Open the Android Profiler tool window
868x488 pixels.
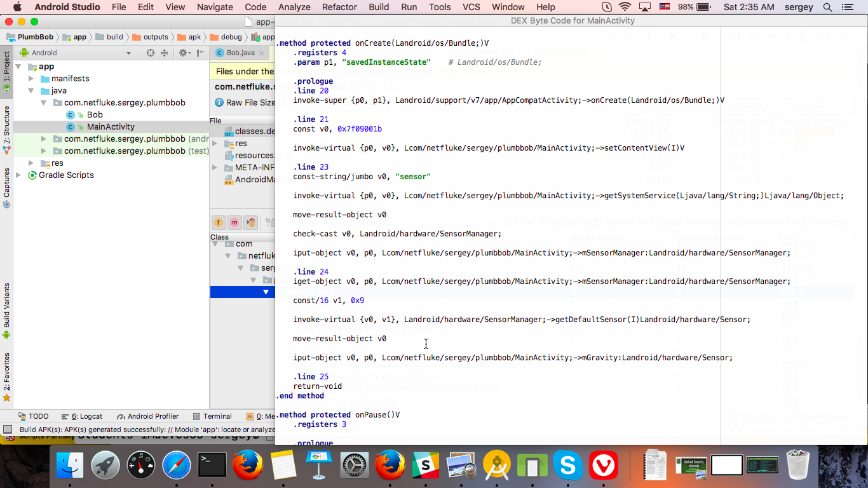tap(147, 417)
